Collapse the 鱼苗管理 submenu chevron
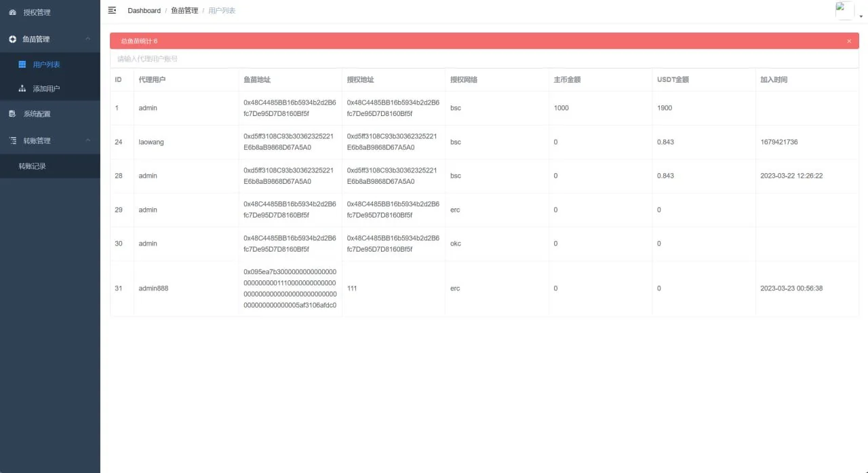This screenshot has width=868, height=473. (87, 39)
